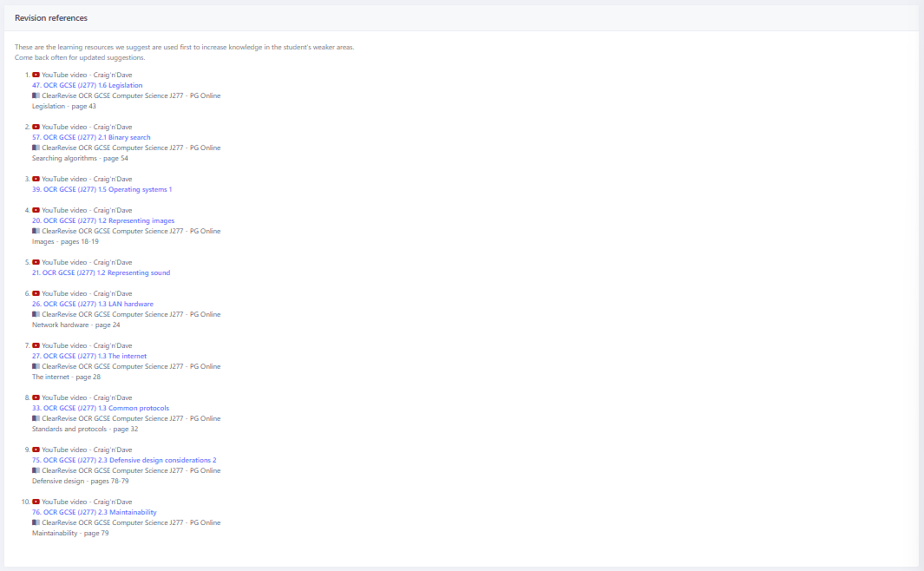
Task: Click book icon above 'The internet - page 28'
Action: click(36, 366)
